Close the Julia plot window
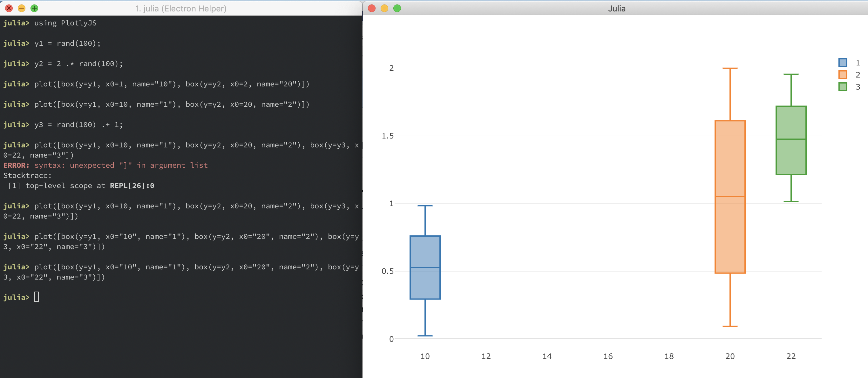This screenshot has height=378, width=868. [x=372, y=9]
